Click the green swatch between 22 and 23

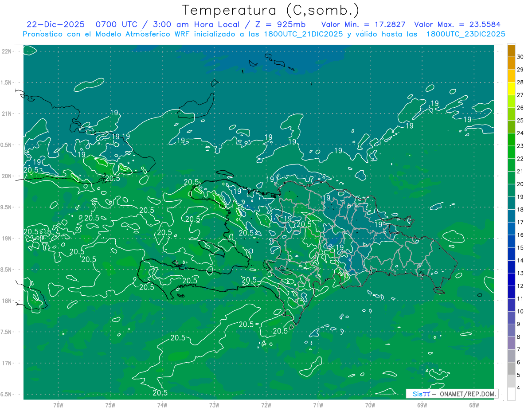click(511, 153)
